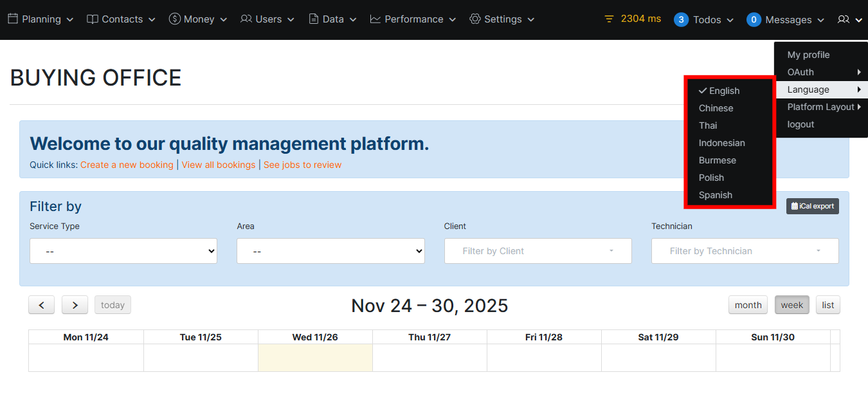Open the Service Type dropdown
868x406 pixels.
click(x=123, y=251)
